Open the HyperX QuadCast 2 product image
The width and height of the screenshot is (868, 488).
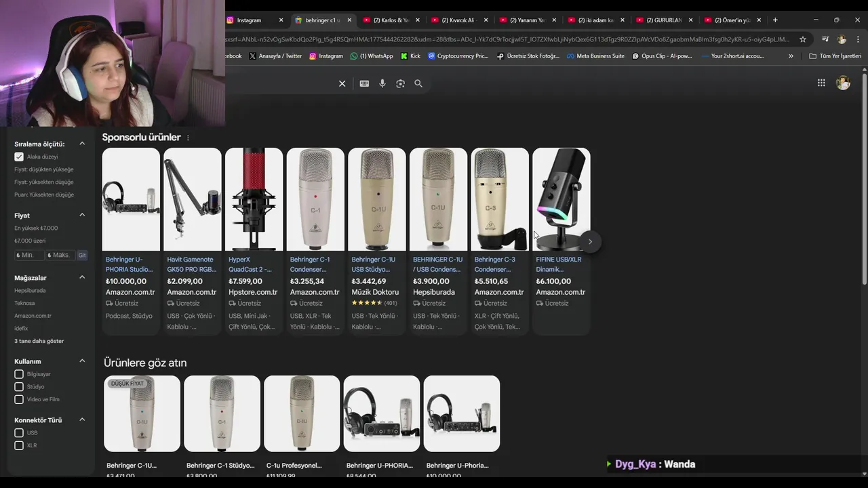click(254, 199)
